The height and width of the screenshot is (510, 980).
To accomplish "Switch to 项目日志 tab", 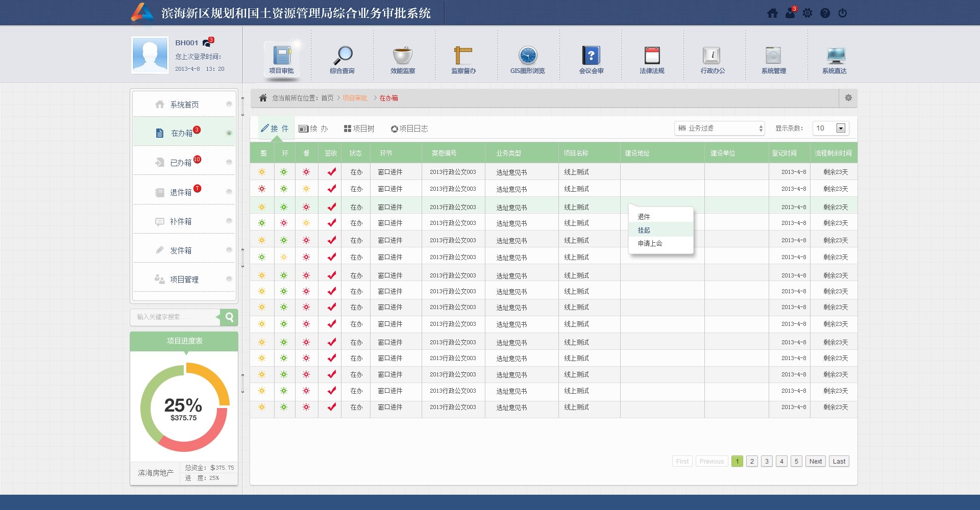I will point(409,129).
